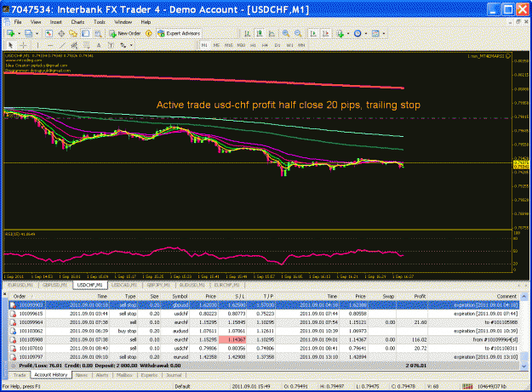The image size is (532, 392).
Task: Click the New Order button
Action: [125, 33]
